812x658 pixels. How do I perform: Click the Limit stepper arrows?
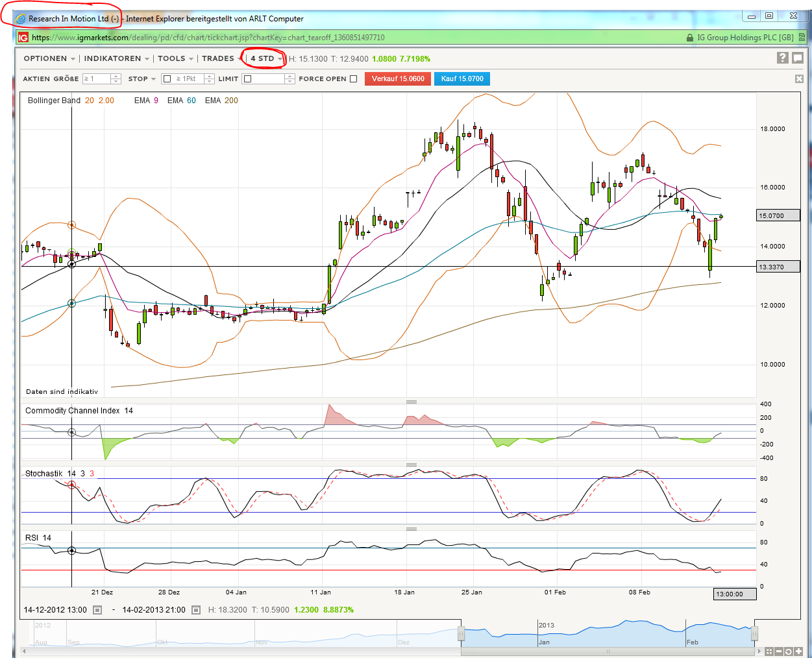pyautogui.click(x=289, y=79)
